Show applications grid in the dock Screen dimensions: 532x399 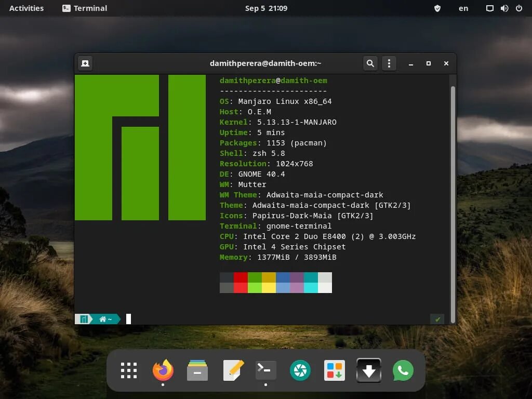click(x=129, y=370)
